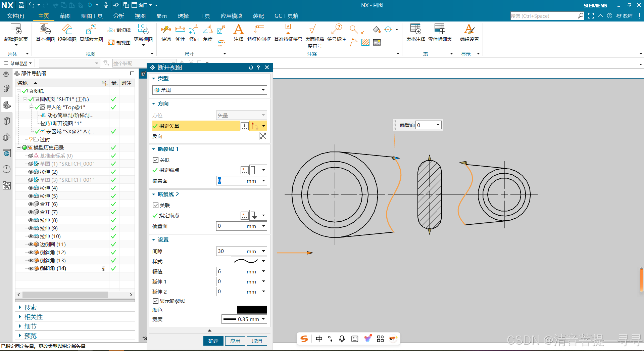Select the 基本视图 (Base View) tool

45,33
